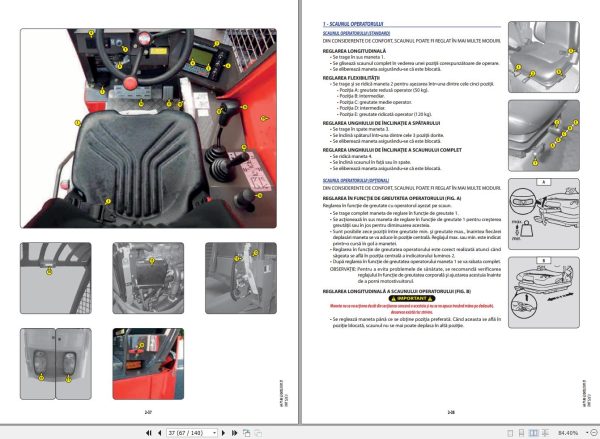Click the photo with two rocker switches
Screen dimensions: 600x439
pos(56,364)
